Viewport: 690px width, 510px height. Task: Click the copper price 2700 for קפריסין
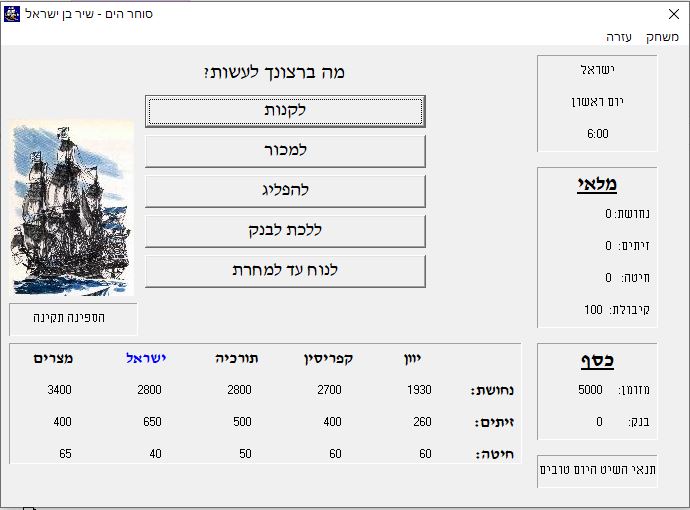click(329, 390)
